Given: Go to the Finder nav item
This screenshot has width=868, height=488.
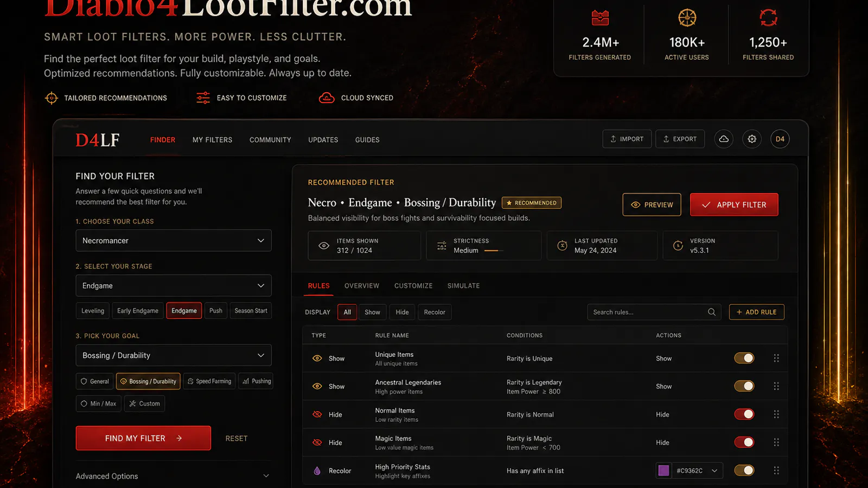Looking at the screenshot, I should click(163, 140).
